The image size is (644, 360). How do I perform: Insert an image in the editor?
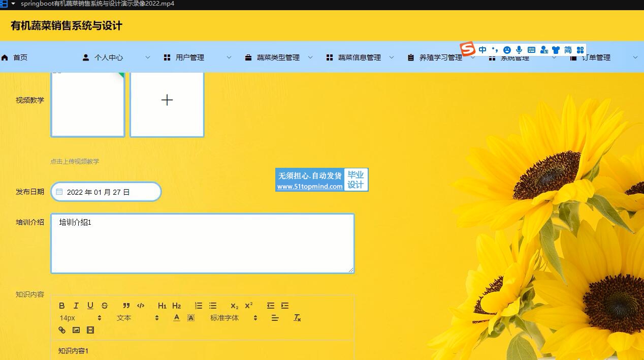pyautogui.click(x=76, y=330)
